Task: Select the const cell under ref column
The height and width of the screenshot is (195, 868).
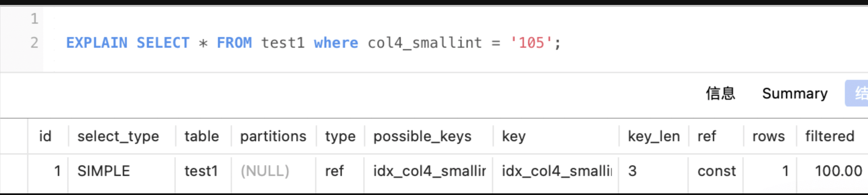Action: click(716, 171)
